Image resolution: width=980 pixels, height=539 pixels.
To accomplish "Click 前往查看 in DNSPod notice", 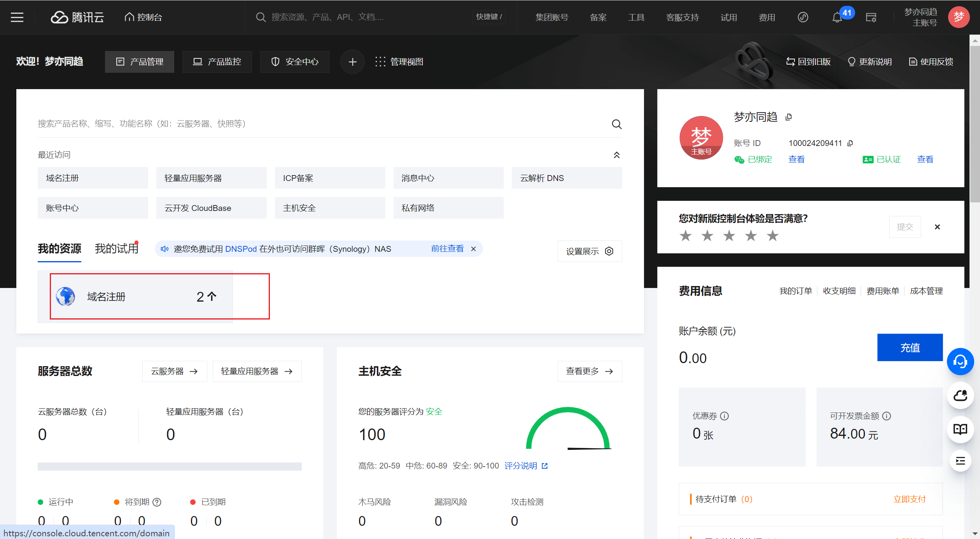I will click(447, 249).
